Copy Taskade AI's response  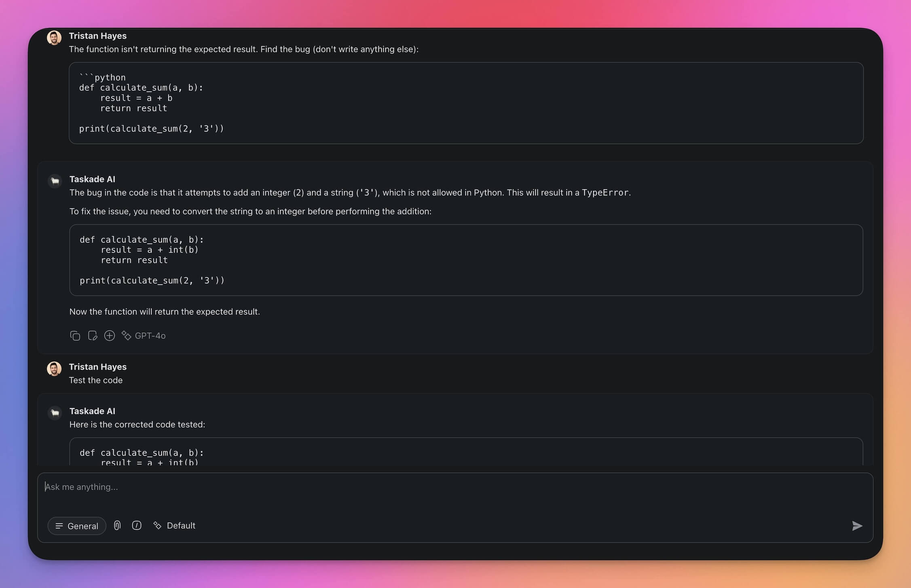click(x=75, y=336)
